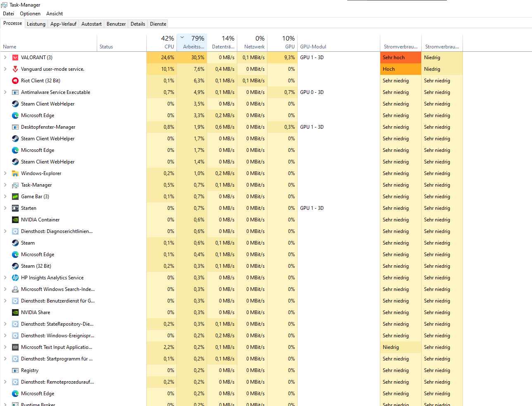532x406 pixels.
Task: Click Vanguard's 'Hoch' power usage cell
Action: point(401,69)
